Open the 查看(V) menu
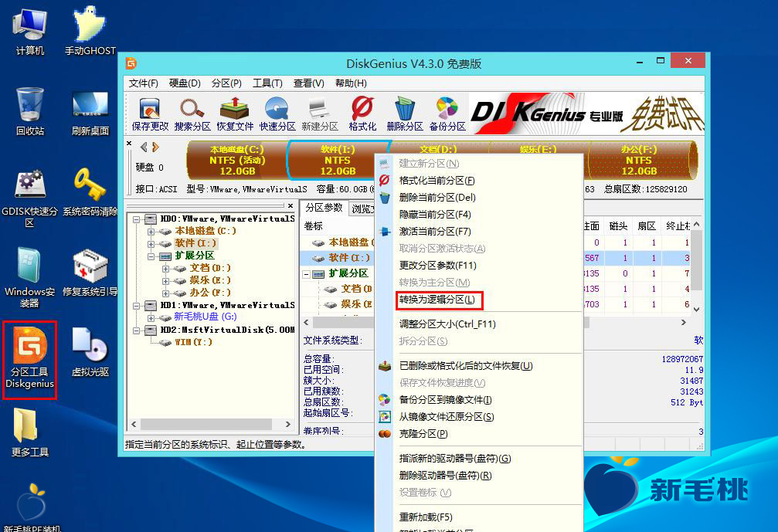The width and height of the screenshot is (778, 532). click(308, 83)
